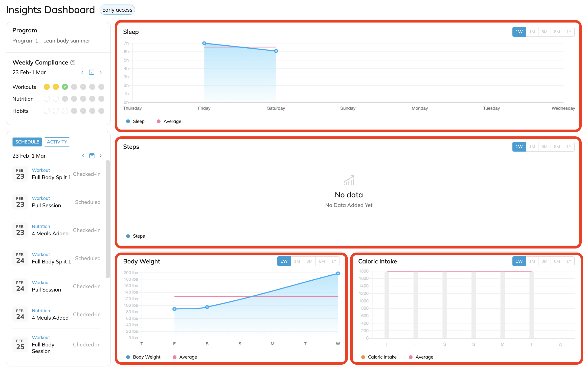
Task: Open the Full Body Split 1 Feb 23 workout
Action: pyautogui.click(x=51, y=177)
